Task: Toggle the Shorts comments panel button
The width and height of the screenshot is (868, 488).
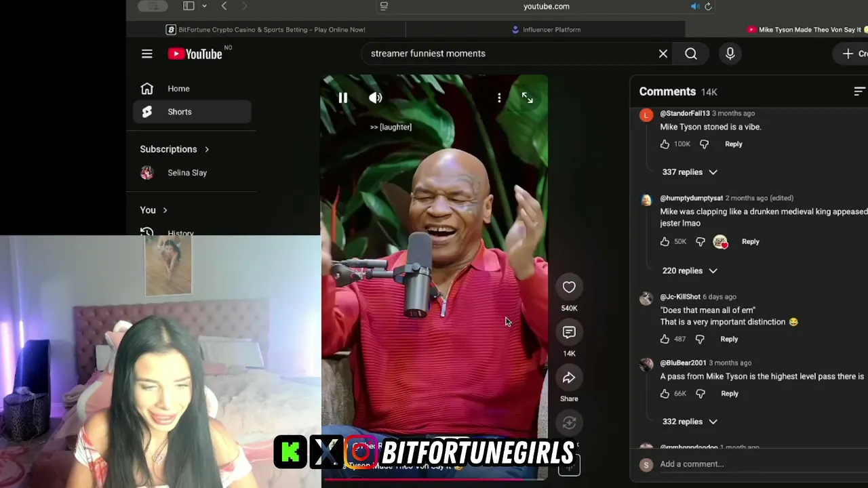Action: point(569,332)
